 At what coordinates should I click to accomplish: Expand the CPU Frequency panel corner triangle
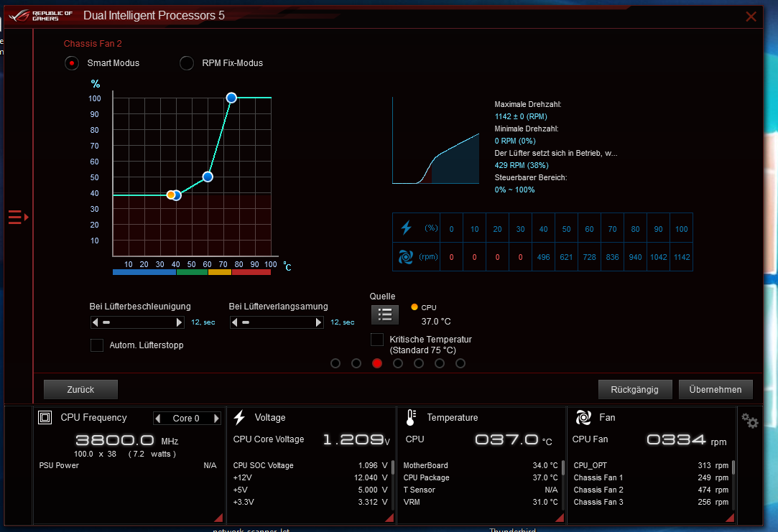point(218,518)
